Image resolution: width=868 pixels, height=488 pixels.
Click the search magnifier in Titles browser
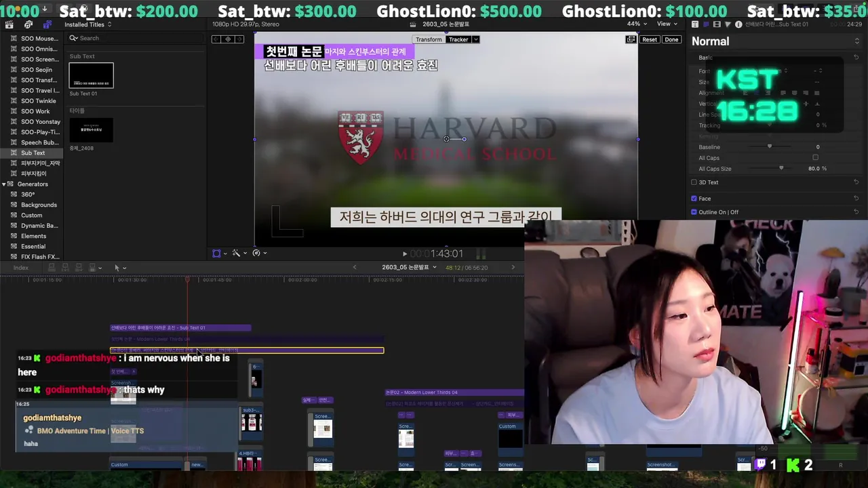coord(73,38)
